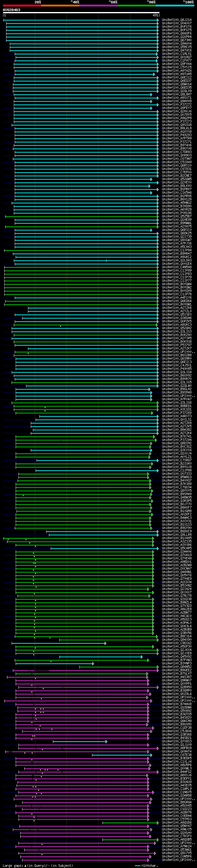Select the UniRef100_Q46HN1 label
The height and width of the screenshot is (868, 197).
point(177,572)
